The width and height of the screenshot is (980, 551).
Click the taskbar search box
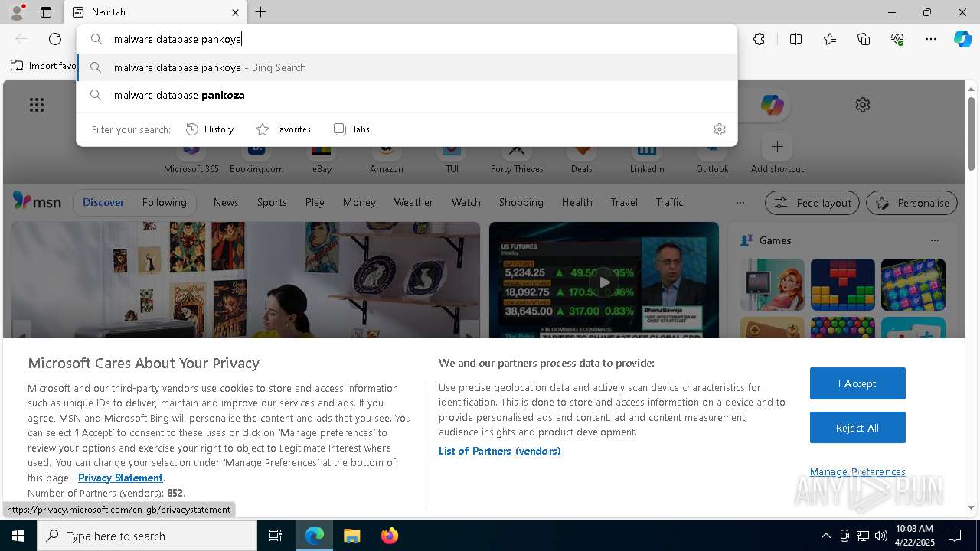147,536
